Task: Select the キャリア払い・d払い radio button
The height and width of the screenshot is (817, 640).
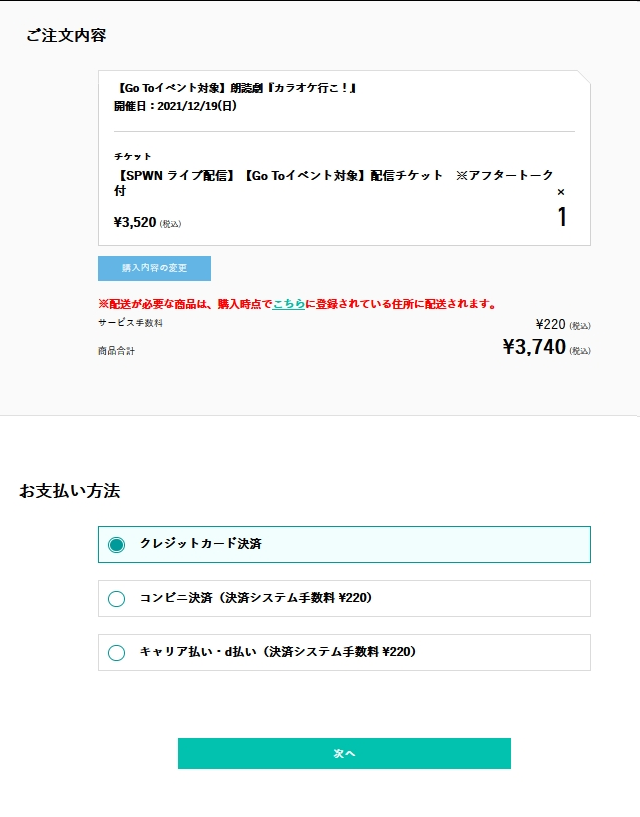Action: pyautogui.click(x=116, y=653)
